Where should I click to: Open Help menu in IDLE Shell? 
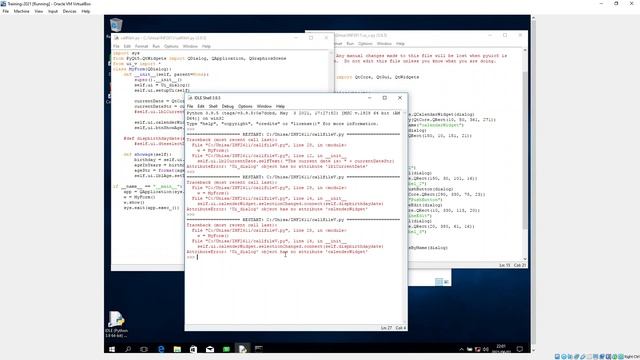click(280, 106)
